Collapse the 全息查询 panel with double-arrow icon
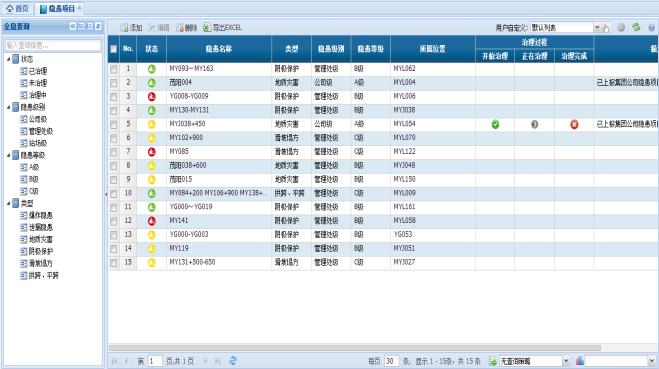 (73, 26)
